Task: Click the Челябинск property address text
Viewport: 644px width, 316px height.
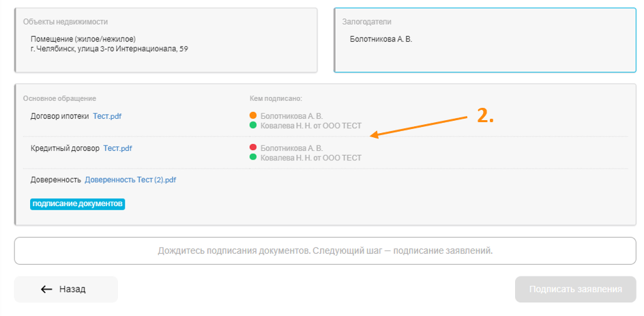Action: (x=109, y=49)
